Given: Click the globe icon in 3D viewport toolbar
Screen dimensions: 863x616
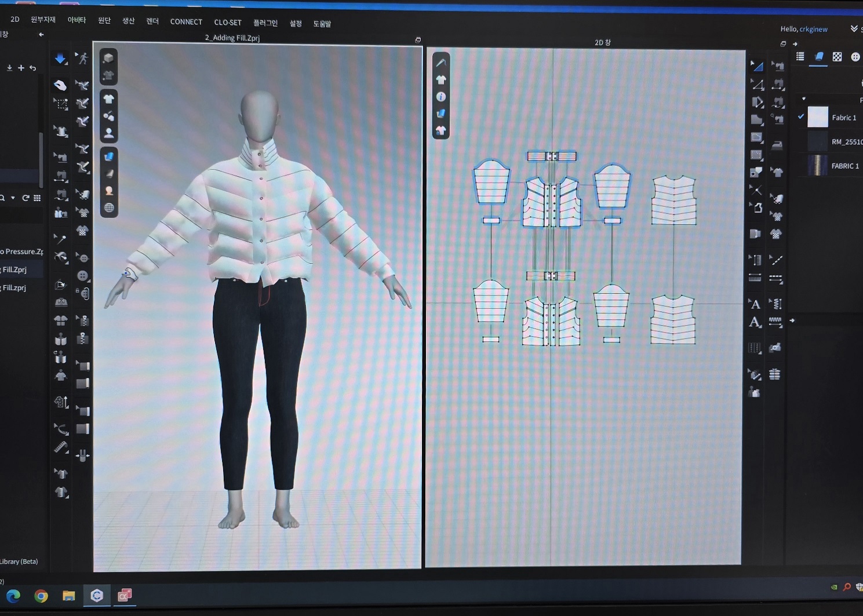Looking at the screenshot, I should pyautogui.click(x=109, y=207).
